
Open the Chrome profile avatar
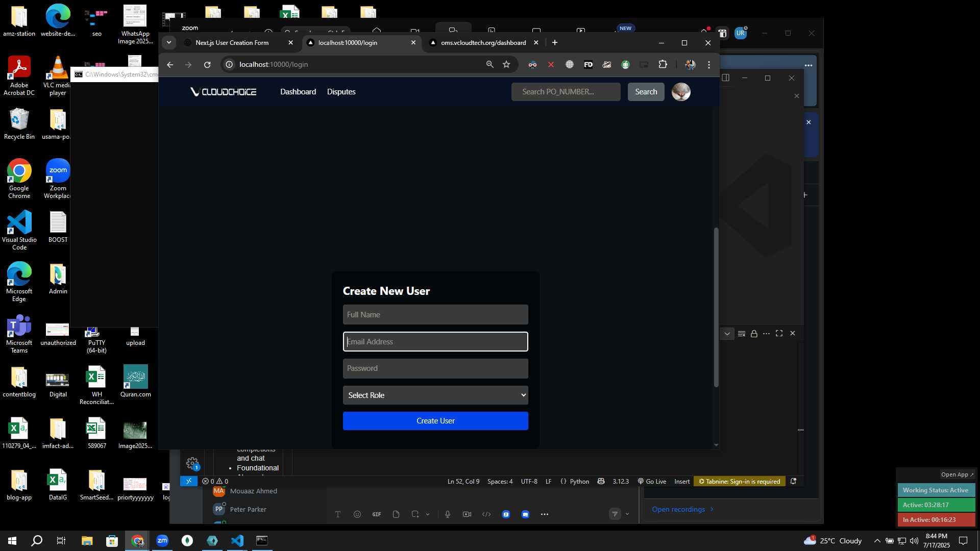[x=690, y=65]
